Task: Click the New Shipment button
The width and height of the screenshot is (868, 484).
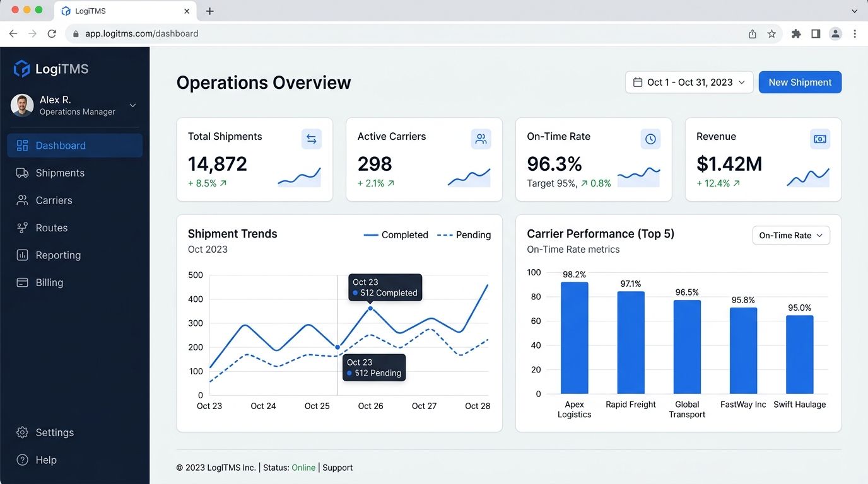Action: click(800, 83)
